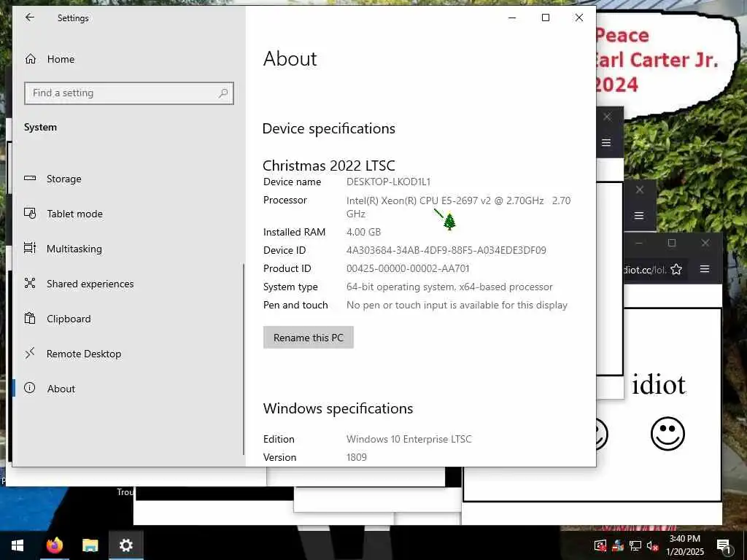Open Tablet mode settings

(x=128, y=214)
